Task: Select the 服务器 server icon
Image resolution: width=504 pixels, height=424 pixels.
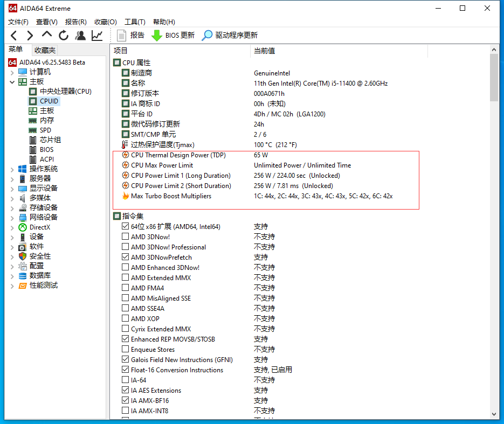Action: [23, 178]
